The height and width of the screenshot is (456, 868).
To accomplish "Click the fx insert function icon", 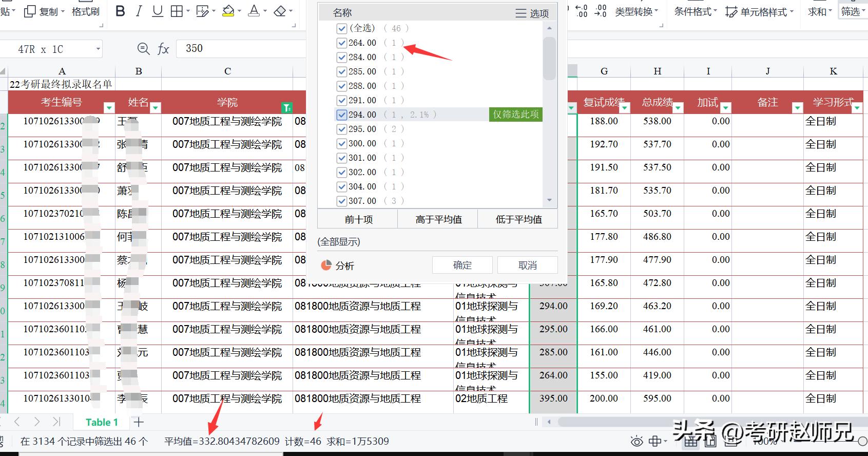I will coord(163,49).
